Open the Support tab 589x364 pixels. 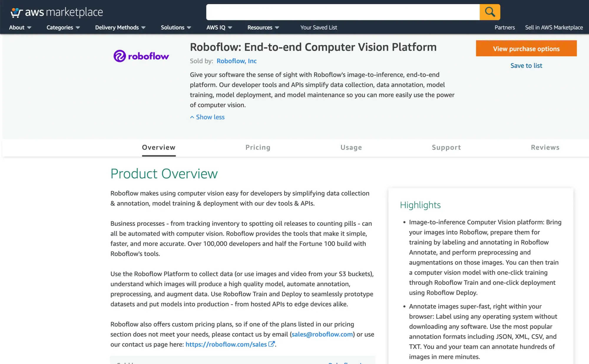[446, 147]
